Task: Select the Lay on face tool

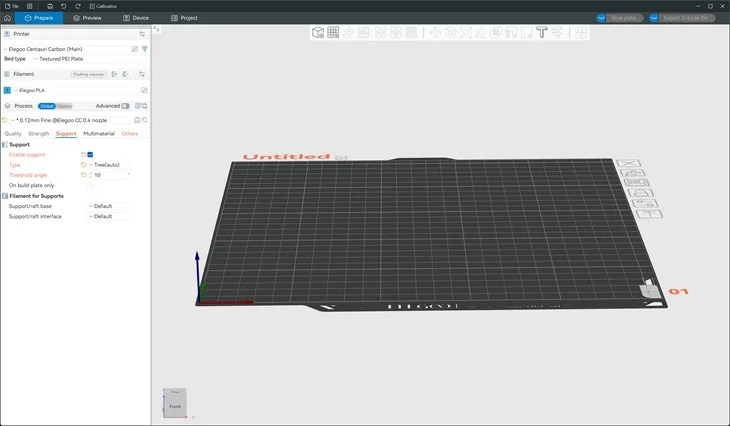Action: coord(481,32)
